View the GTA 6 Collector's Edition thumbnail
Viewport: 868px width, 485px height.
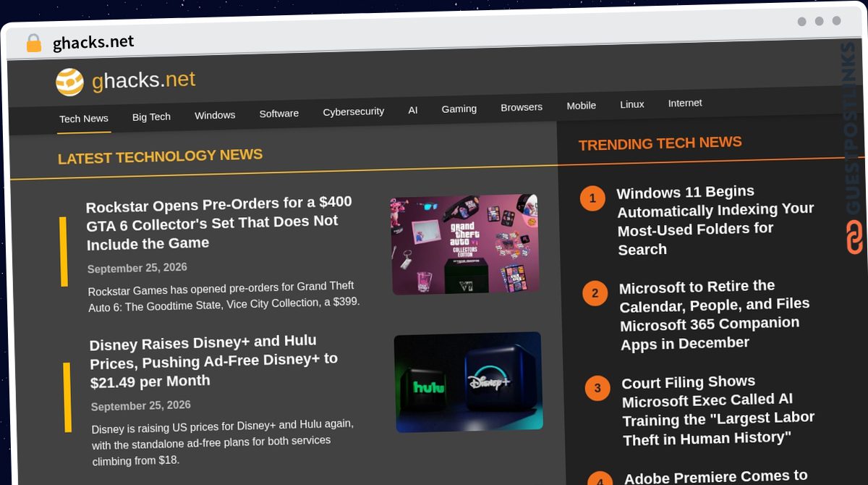click(x=466, y=244)
